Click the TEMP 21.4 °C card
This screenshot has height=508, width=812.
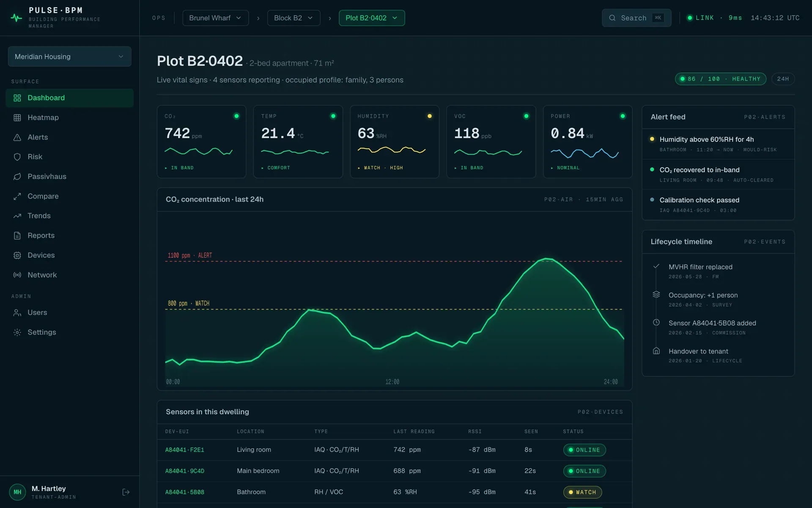[298, 142]
